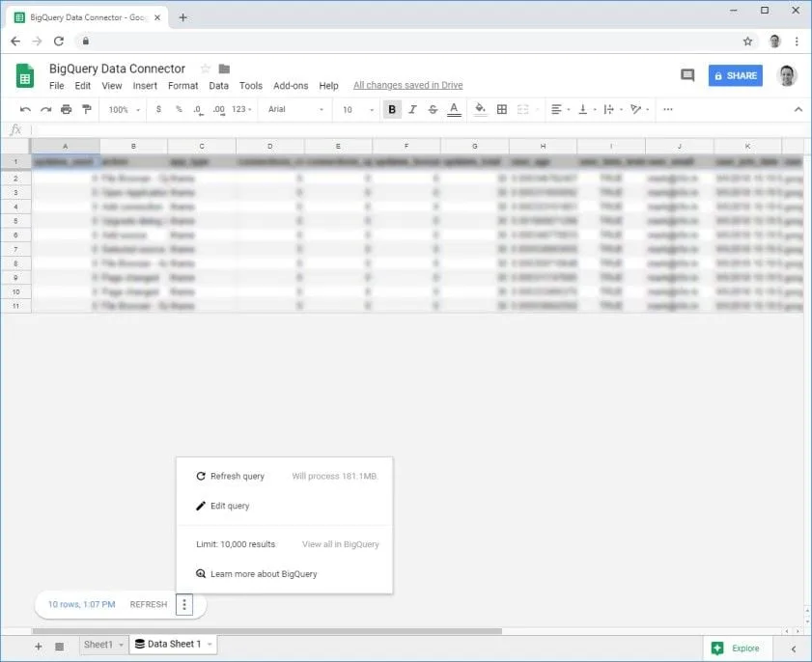Click the three-dot query options button
The image size is (812, 662).
[184, 604]
